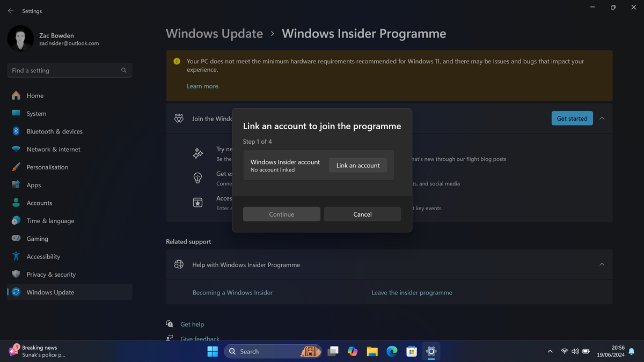Click the Get help headset icon
This screenshot has height=362, width=644.
tap(170, 324)
